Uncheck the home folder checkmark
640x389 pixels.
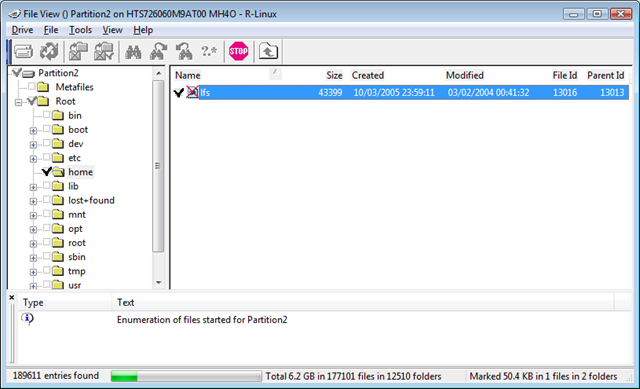tap(47, 171)
